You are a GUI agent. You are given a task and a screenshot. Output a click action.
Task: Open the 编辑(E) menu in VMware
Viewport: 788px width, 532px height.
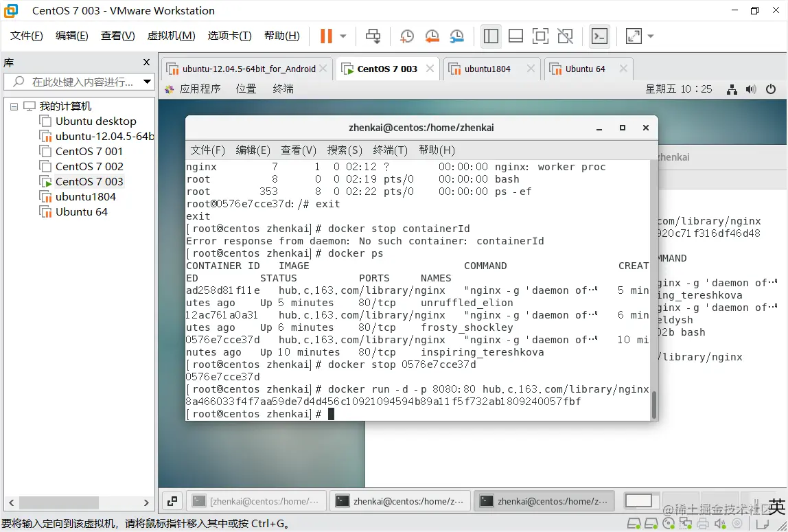tap(72, 36)
